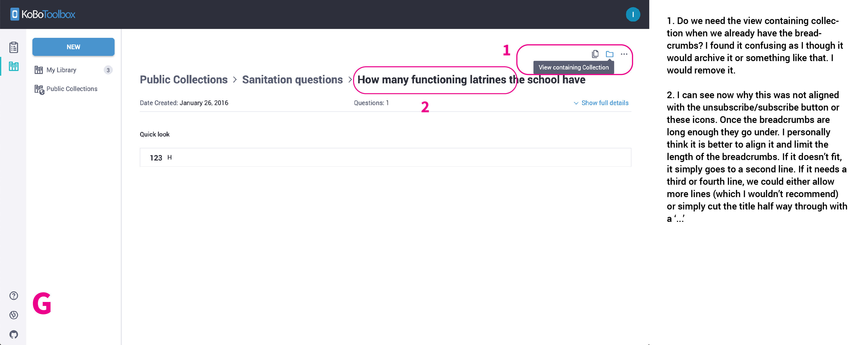
Task: Open Sanitation questions from the breadcrumb
Action: (x=292, y=80)
